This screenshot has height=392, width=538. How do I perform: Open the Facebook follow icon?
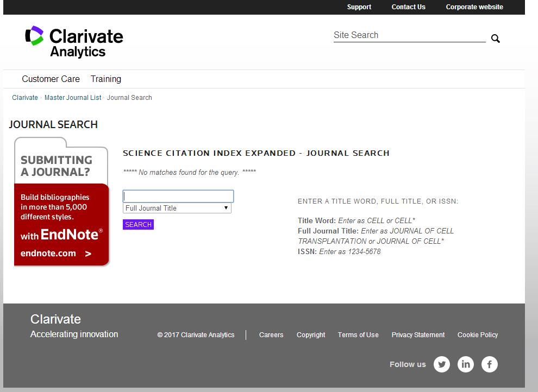pyautogui.click(x=489, y=364)
